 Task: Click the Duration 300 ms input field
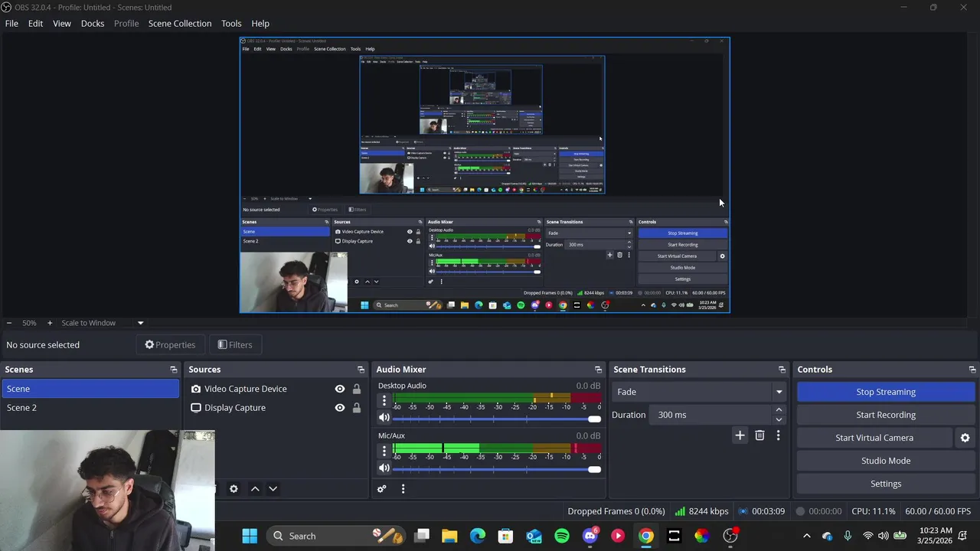click(712, 415)
